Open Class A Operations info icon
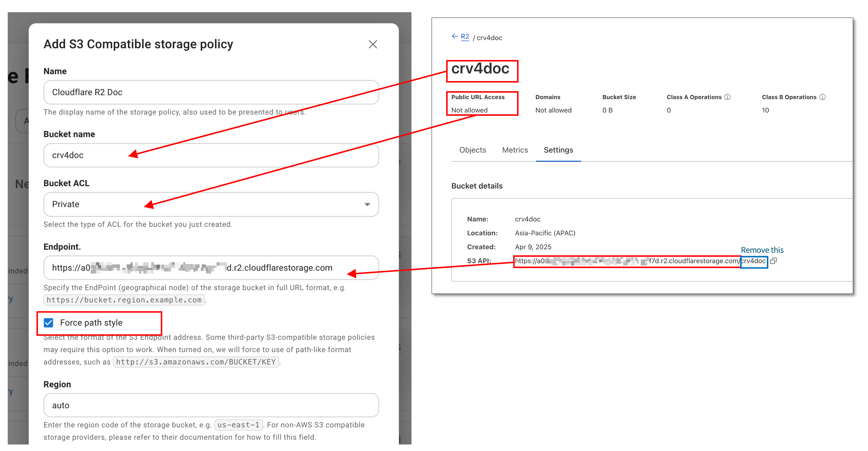868x451 pixels. [727, 97]
